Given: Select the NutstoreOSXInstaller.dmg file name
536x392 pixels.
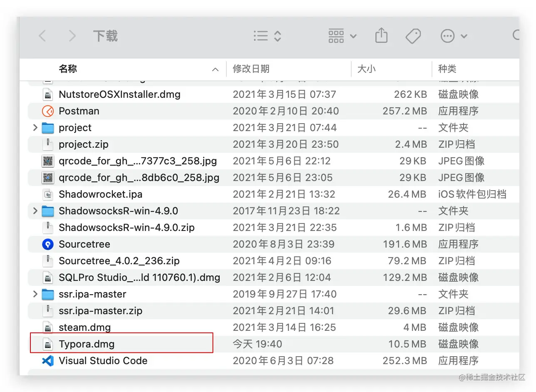Looking at the screenshot, I should coord(119,94).
